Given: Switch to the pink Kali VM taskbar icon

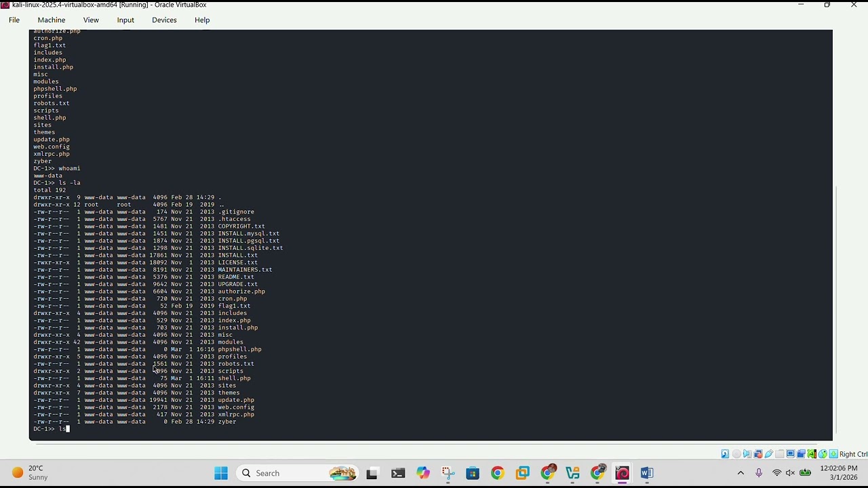Looking at the screenshot, I should point(622,473).
